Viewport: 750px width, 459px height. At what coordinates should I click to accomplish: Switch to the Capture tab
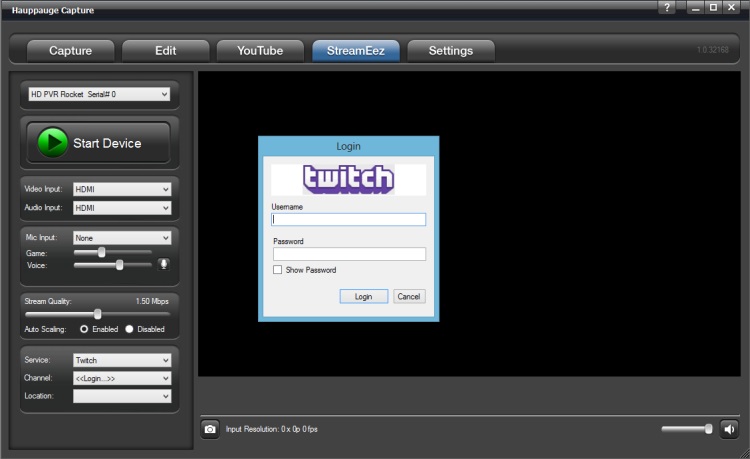click(x=70, y=51)
